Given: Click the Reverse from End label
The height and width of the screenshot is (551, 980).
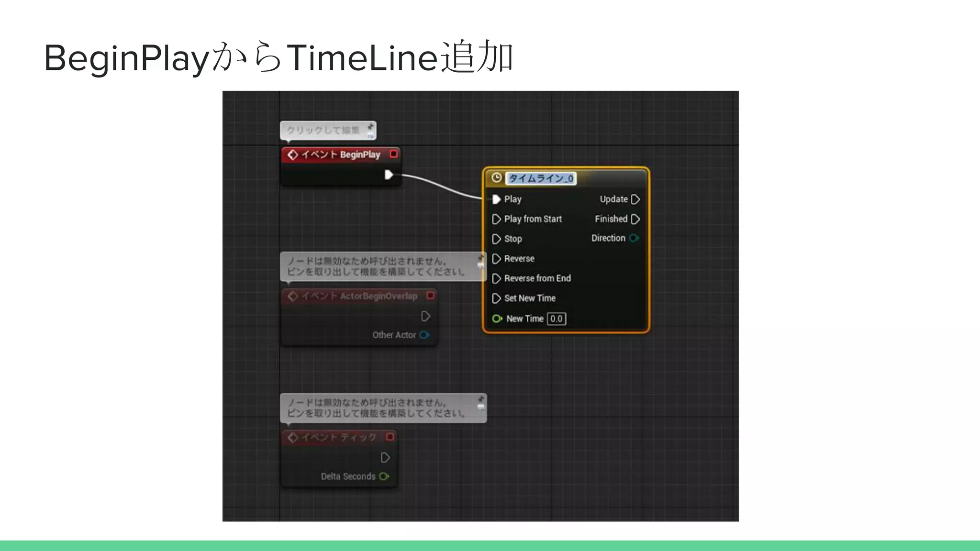Looking at the screenshot, I should (x=537, y=278).
